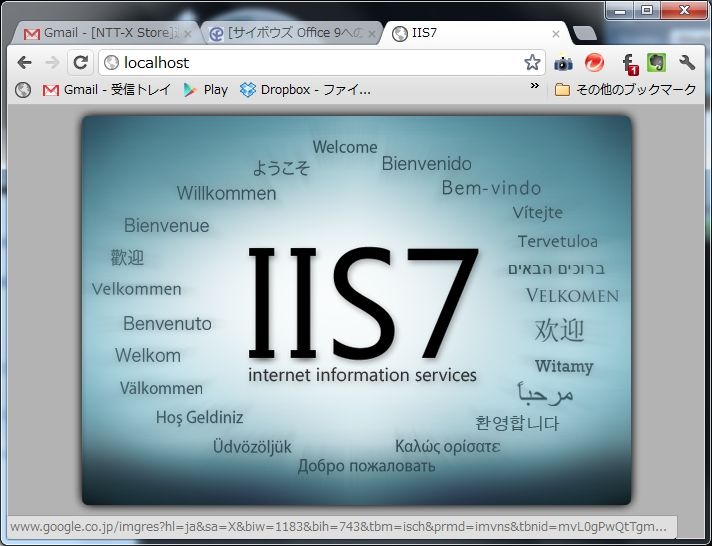Open a new tab

pyautogui.click(x=584, y=33)
